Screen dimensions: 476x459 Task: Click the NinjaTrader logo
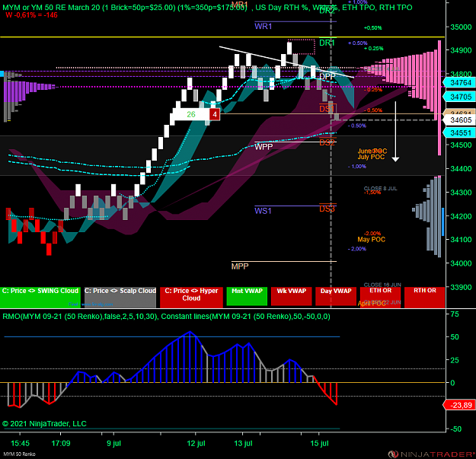click(432, 454)
